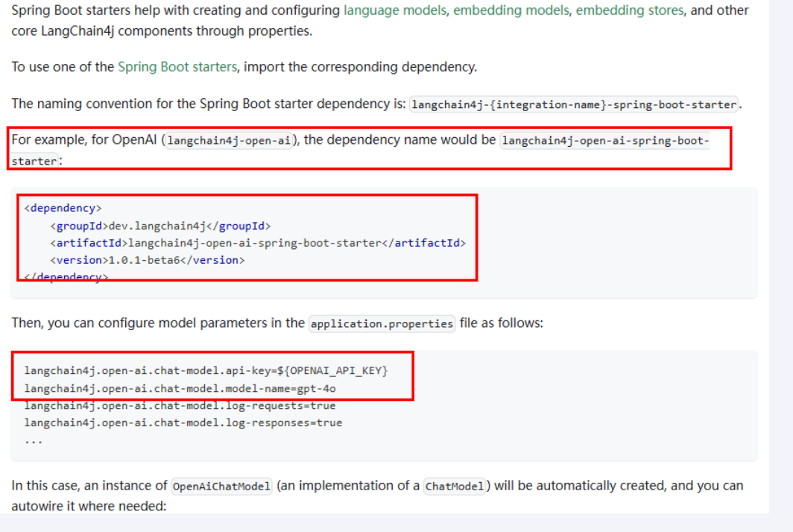Click the "log-requests=true" property line

(x=180, y=405)
